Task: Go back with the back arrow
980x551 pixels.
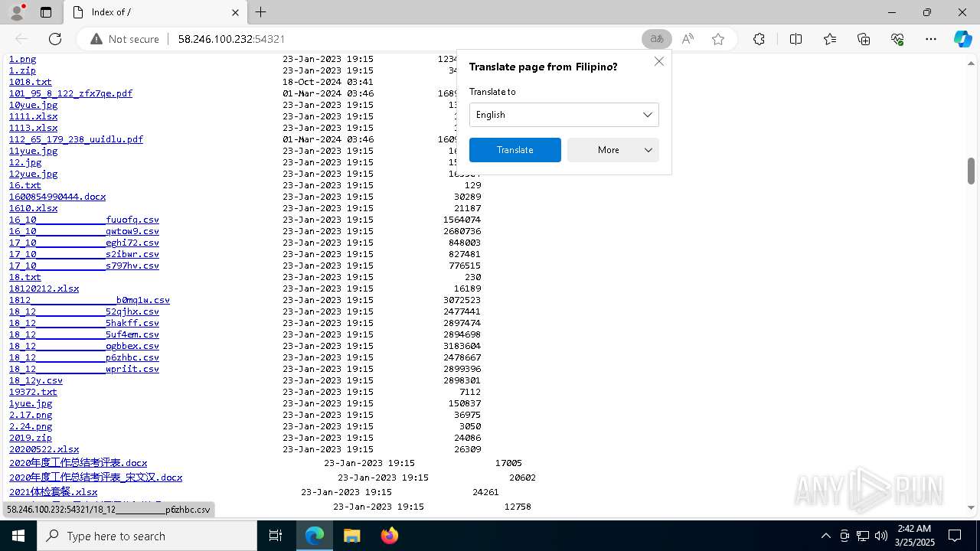Action: pyautogui.click(x=22, y=39)
